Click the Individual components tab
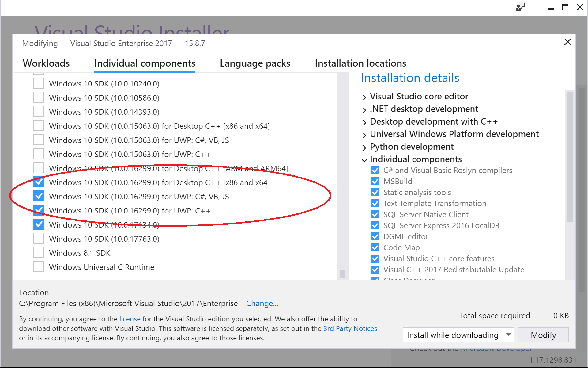 [144, 63]
